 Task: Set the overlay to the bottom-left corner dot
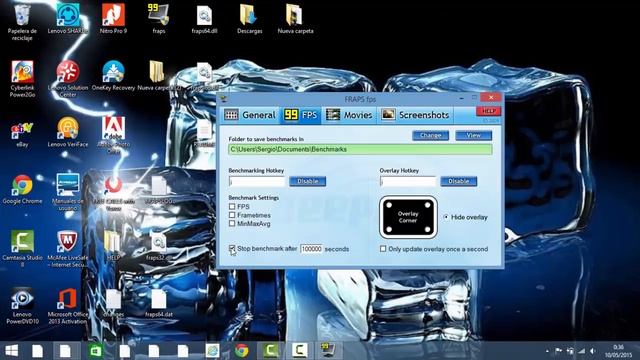point(389,230)
